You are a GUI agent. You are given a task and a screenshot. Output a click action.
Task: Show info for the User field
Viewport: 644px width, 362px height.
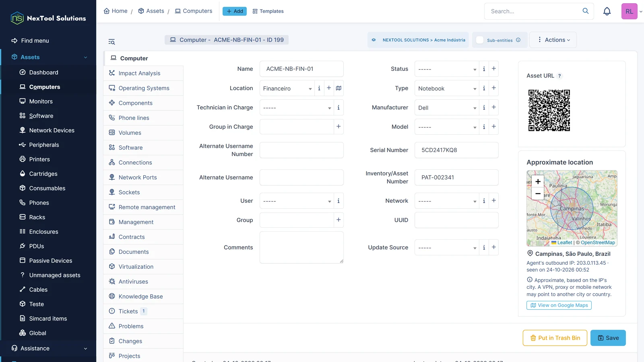pyautogui.click(x=339, y=201)
